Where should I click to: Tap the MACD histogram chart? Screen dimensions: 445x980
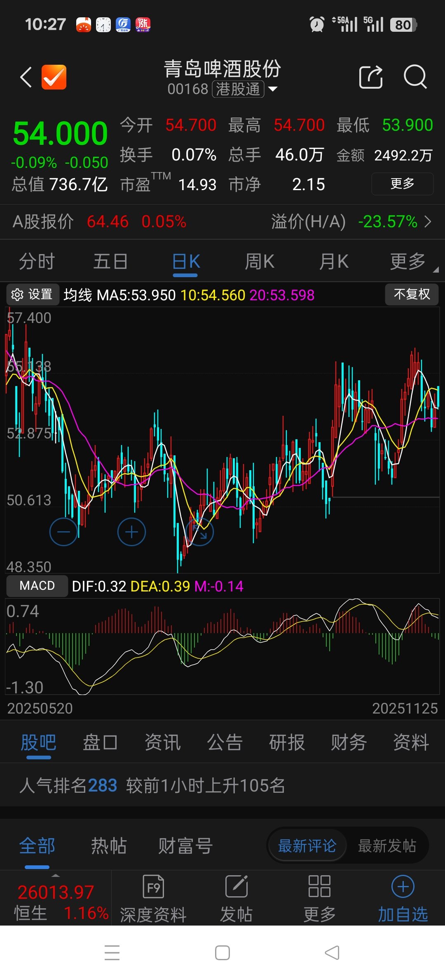[222, 646]
